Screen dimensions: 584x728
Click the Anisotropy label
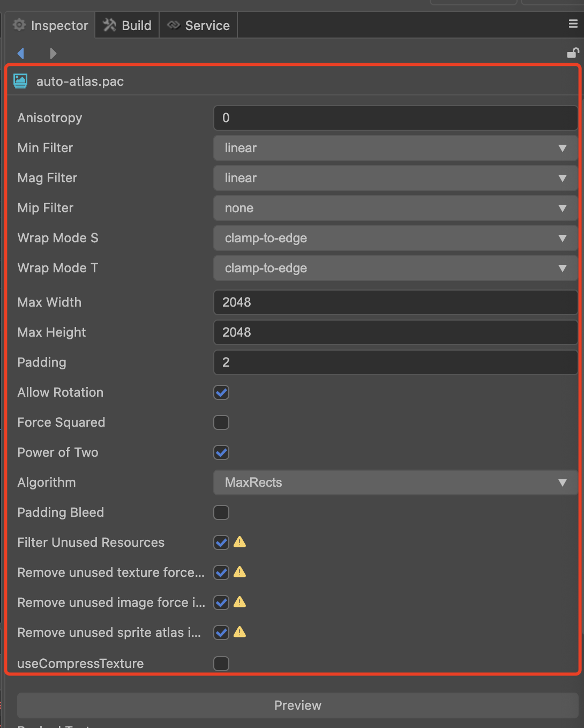[x=50, y=118]
